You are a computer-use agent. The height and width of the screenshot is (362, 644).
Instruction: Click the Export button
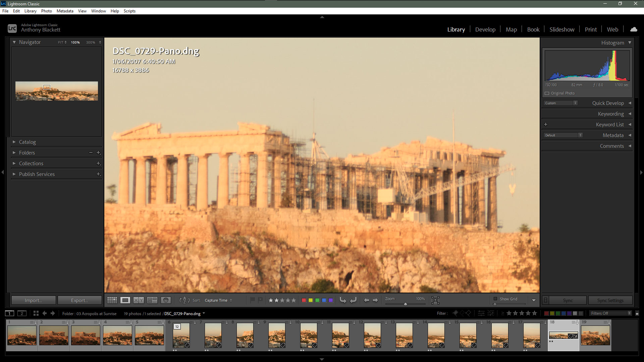pyautogui.click(x=79, y=300)
